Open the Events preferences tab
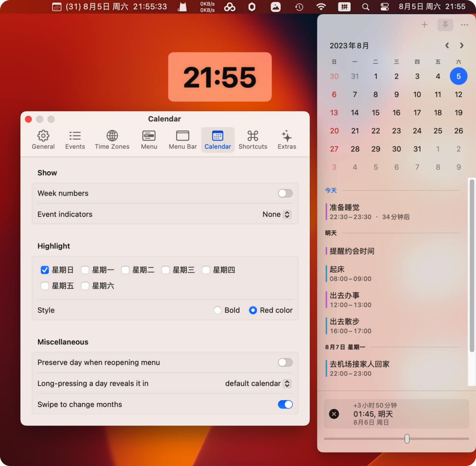 coord(75,140)
